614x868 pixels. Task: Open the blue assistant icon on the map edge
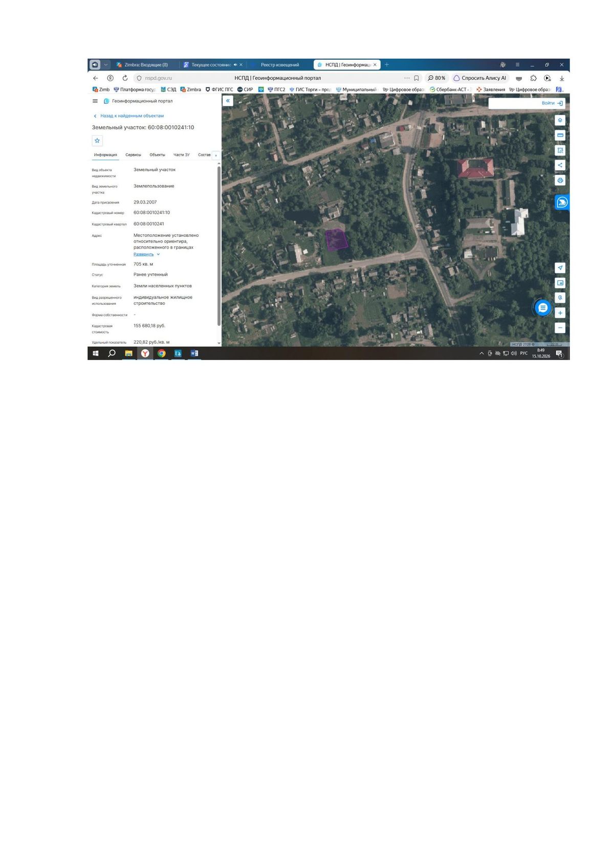tap(562, 203)
